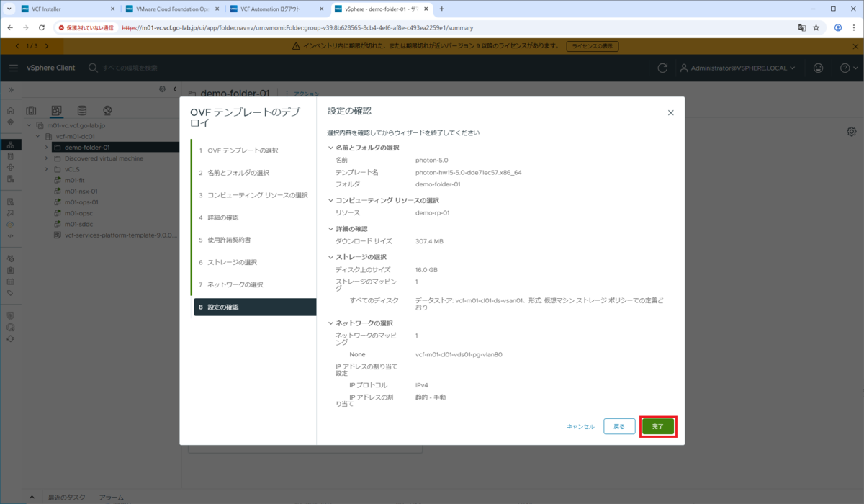Viewport: 864px width, 504px height.
Task: Go to wizard step 3 コンピューティング リソースの選択
Action: pyautogui.click(x=253, y=195)
